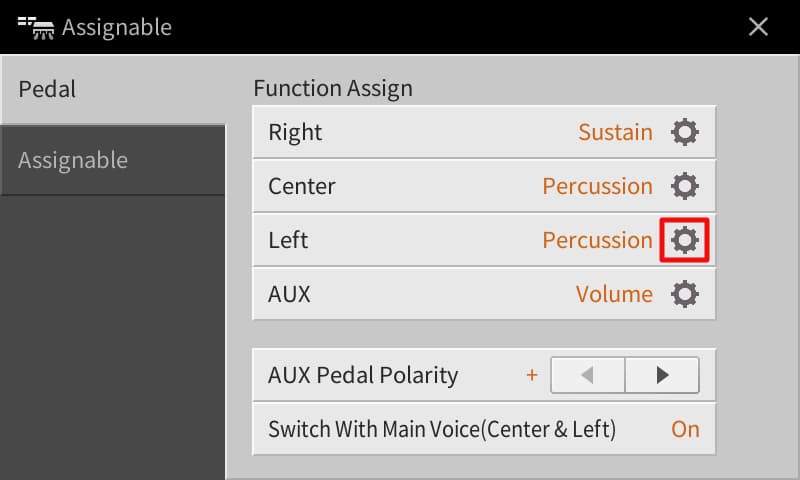Open settings gear for Left pedal

tap(685, 240)
